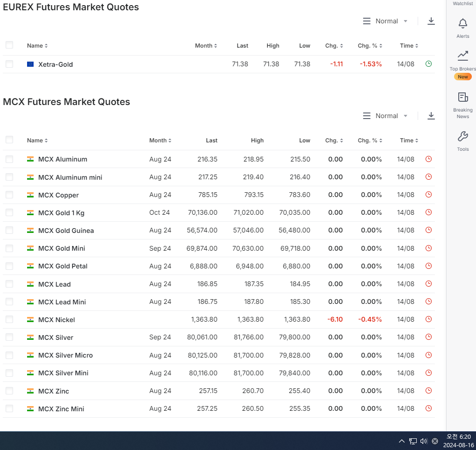476x450 pixels.
Task: Open the MCX Nickel link
Action: click(x=56, y=320)
